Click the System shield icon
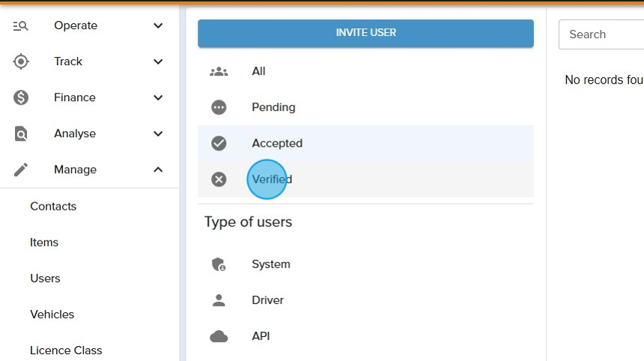This screenshot has width=644, height=361. pyautogui.click(x=219, y=264)
